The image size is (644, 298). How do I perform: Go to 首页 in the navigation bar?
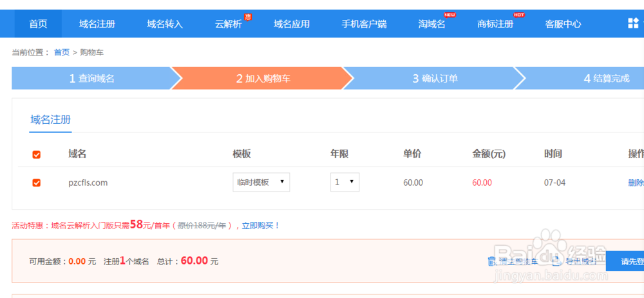[38, 24]
